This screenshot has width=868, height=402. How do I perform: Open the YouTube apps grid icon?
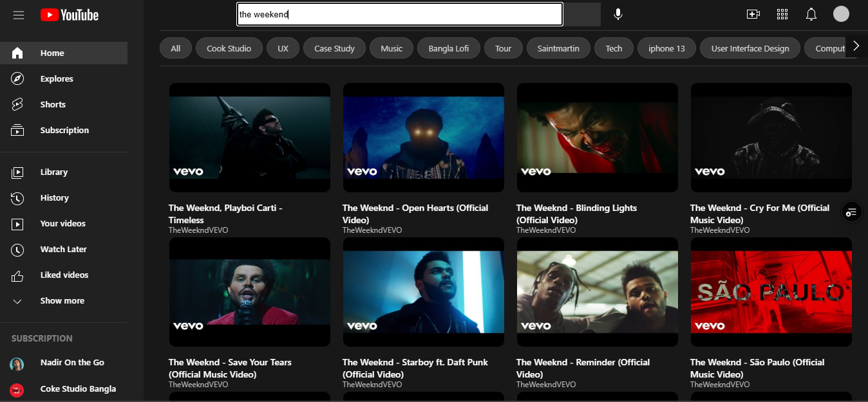[x=782, y=14]
